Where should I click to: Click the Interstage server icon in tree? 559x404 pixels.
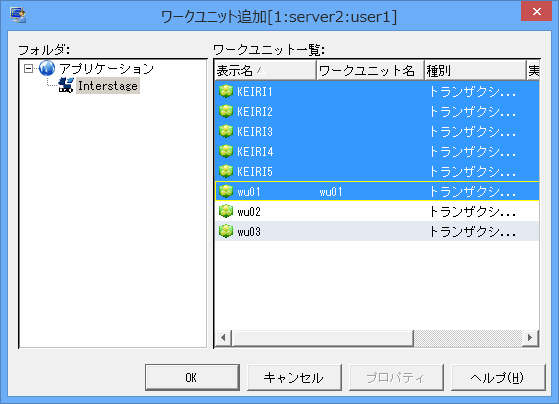pos(66,86)
